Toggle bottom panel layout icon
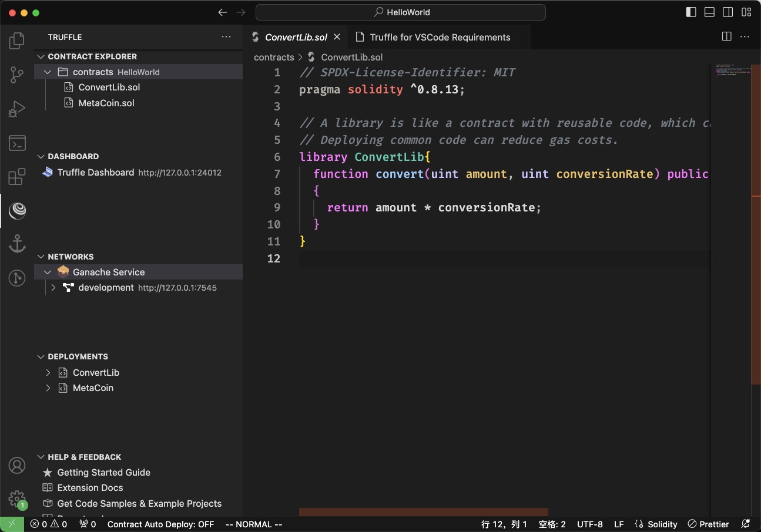This screenshot has height=532, width=761. coord(709,12)
